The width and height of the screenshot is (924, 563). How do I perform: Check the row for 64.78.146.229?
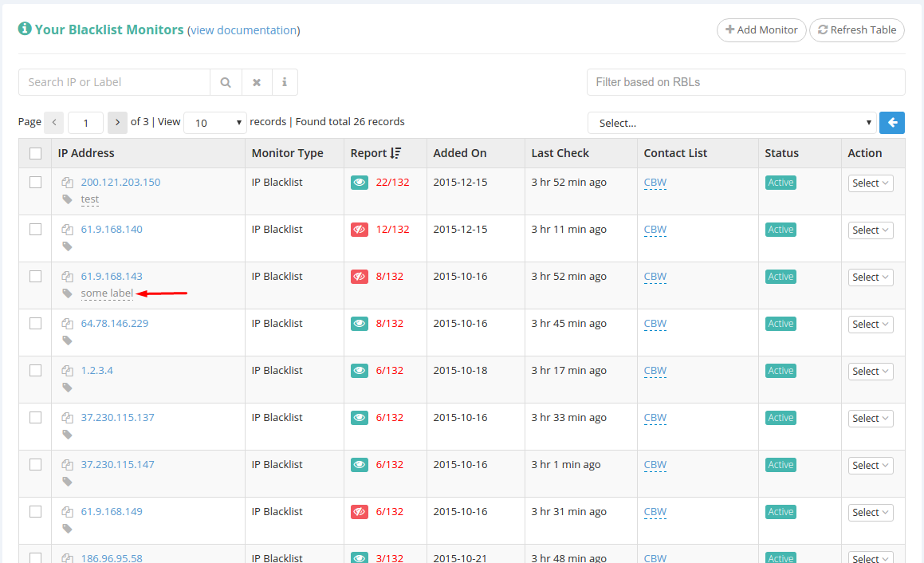[35, 324]
